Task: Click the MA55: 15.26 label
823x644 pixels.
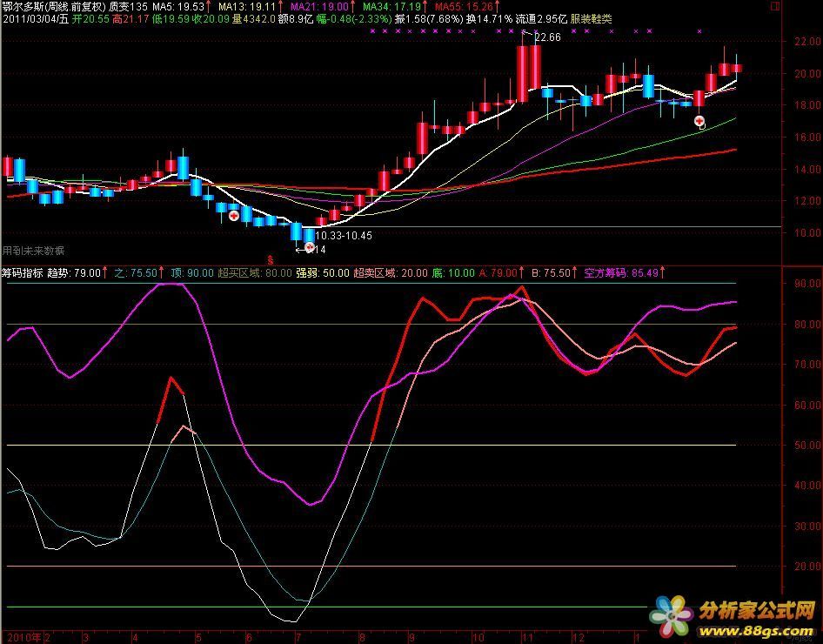Action: (465, 7)
